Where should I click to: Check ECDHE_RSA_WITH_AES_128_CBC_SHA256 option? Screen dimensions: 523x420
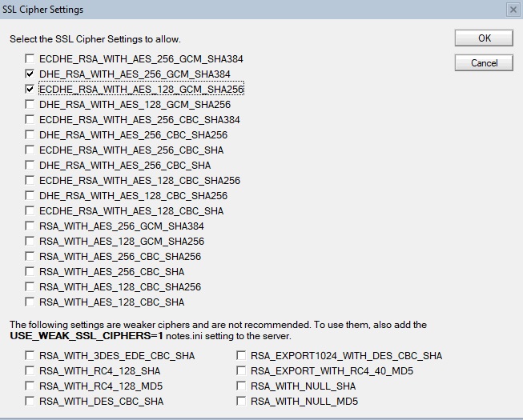point(30,180)
